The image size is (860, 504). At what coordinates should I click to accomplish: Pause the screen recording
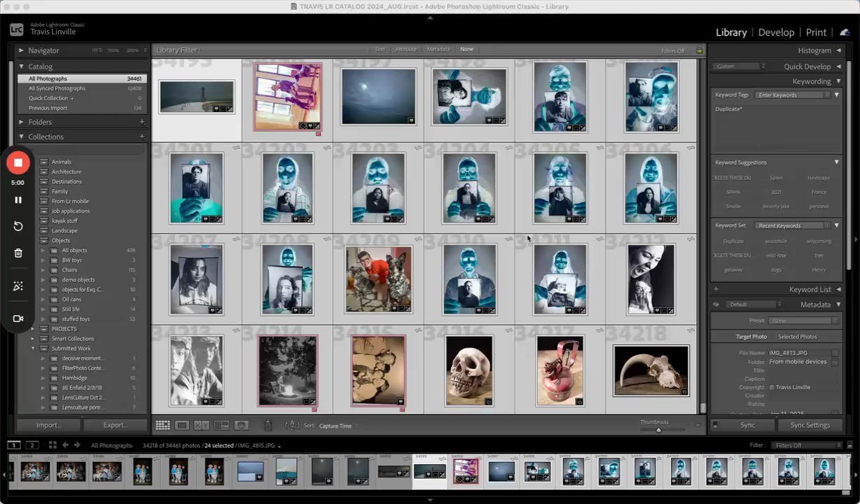(x=18, y=199)
